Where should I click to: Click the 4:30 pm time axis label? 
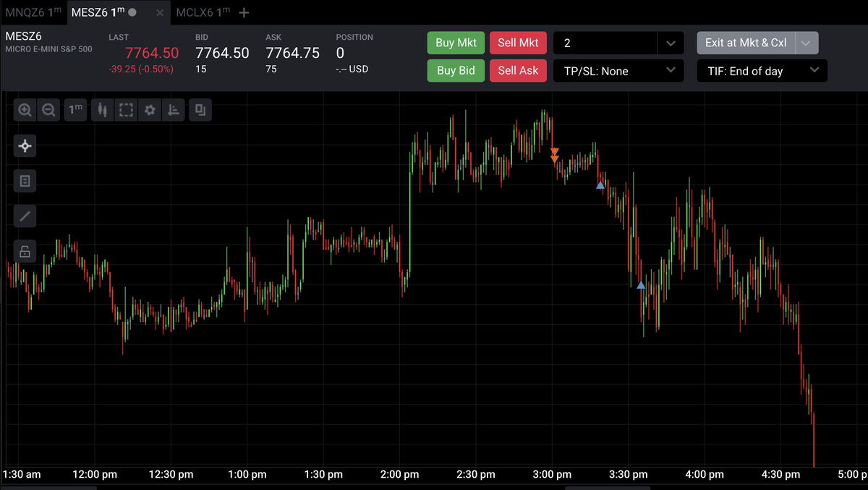(x=781, y=475)
